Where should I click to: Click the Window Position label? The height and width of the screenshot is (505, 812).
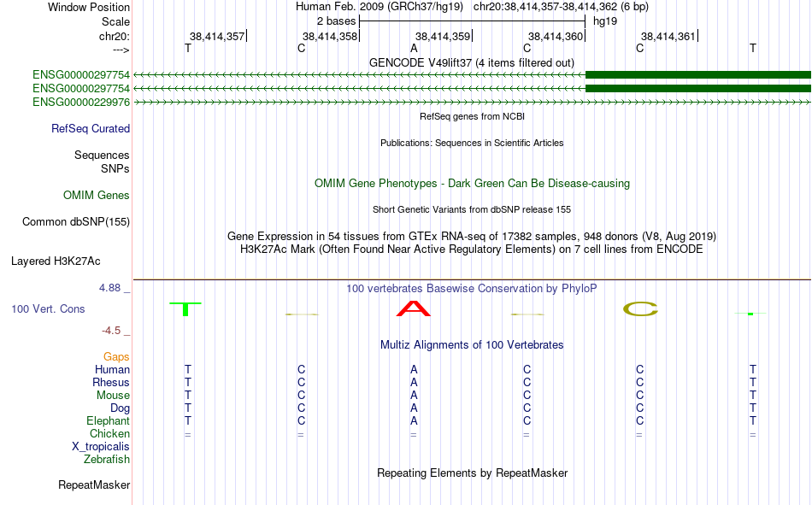[89, 7]
